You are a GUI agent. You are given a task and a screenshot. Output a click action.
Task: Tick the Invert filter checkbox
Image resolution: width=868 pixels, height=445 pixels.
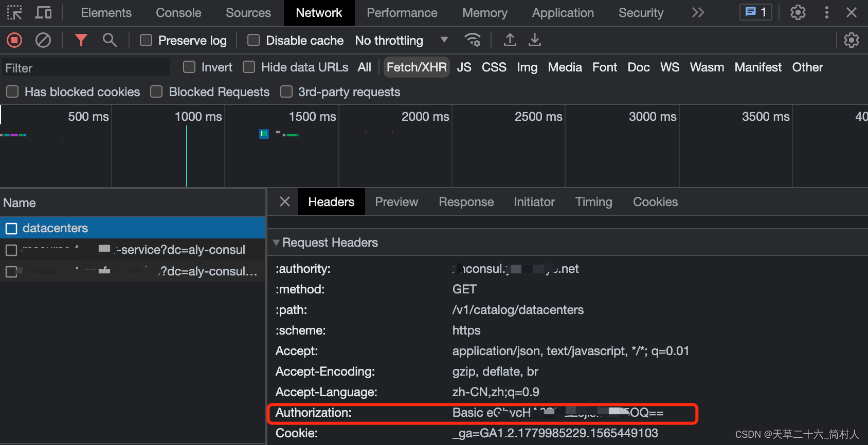pyautogui.click(x=189, y=67)
